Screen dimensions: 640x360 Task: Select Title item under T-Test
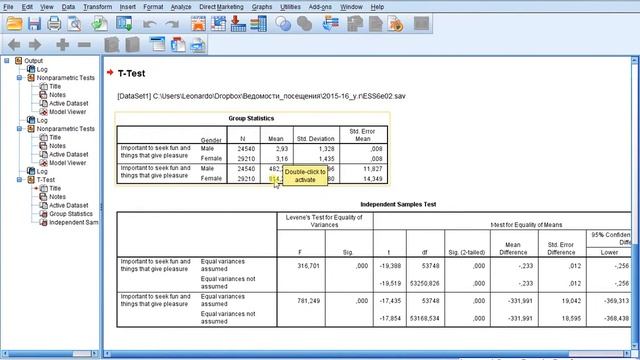55,188
